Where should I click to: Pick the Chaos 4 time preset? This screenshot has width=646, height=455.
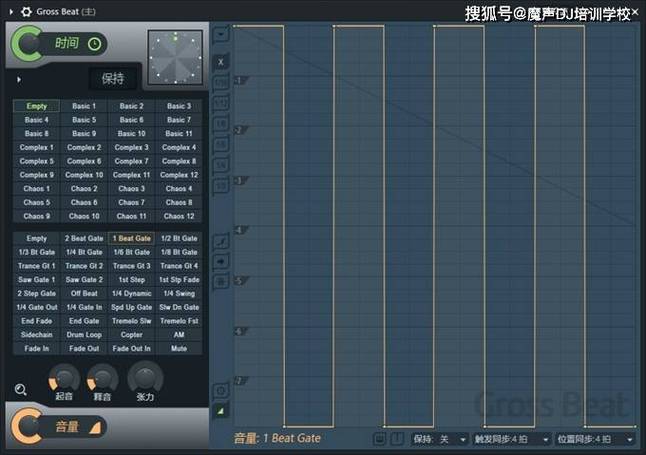[x=179, y=189]
